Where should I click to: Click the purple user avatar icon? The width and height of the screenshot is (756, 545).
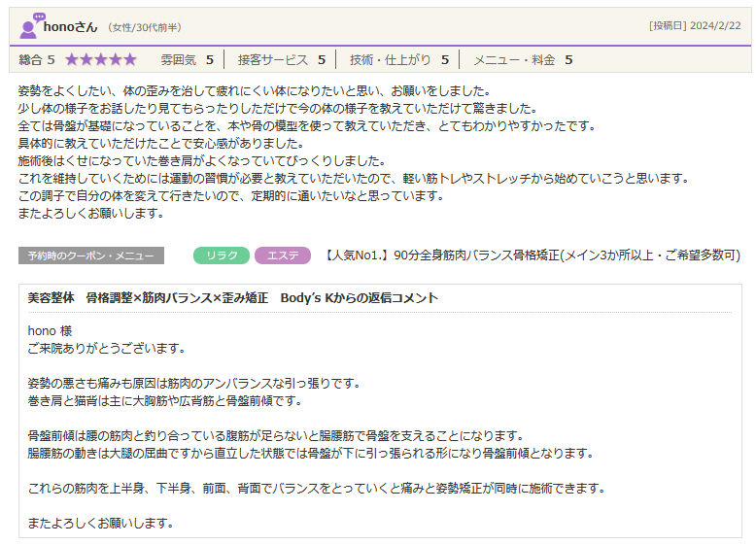click(30, 26)
